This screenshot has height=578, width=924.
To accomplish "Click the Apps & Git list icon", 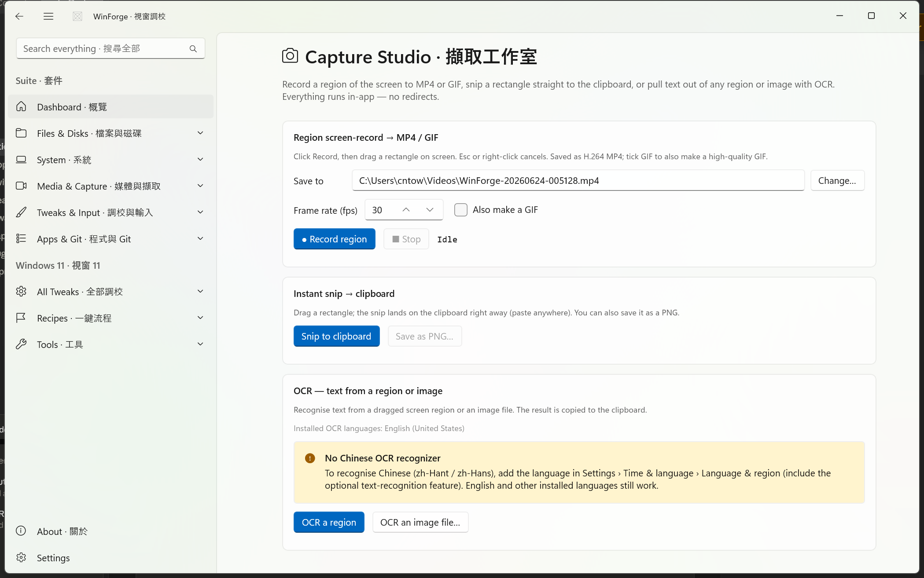I will pos(21,238).
